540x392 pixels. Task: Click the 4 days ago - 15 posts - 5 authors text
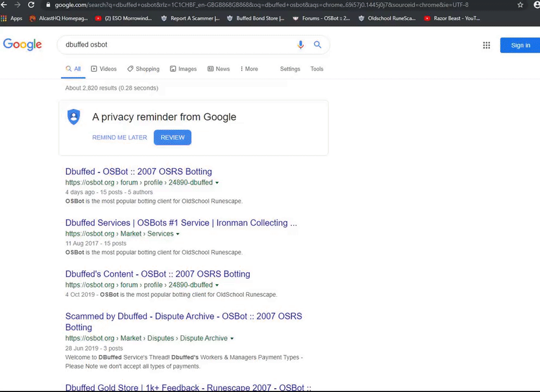pos(109,192)
